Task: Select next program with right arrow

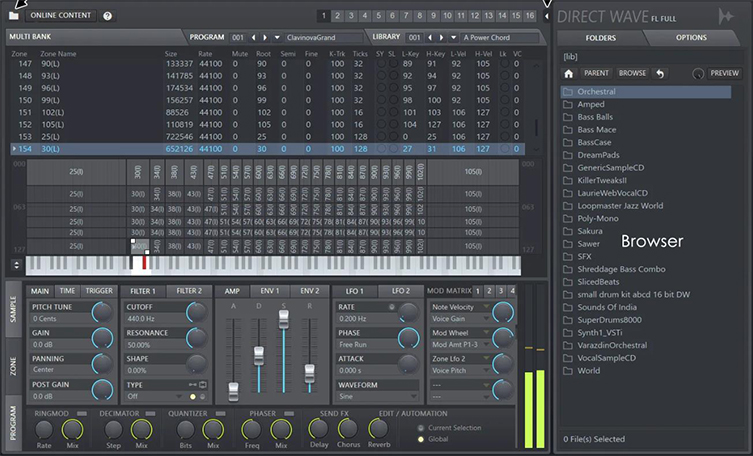Action: (x=266, y=36)
